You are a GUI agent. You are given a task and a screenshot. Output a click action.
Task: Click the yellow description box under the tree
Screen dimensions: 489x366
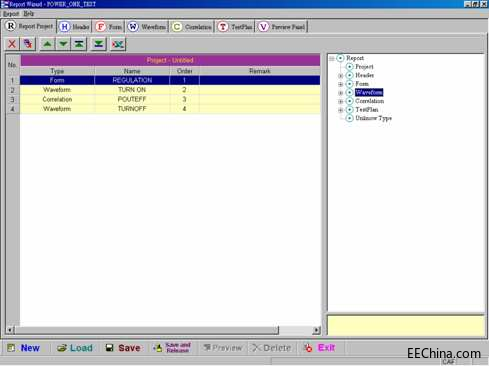pyautogui.click(x=406, y=326)
